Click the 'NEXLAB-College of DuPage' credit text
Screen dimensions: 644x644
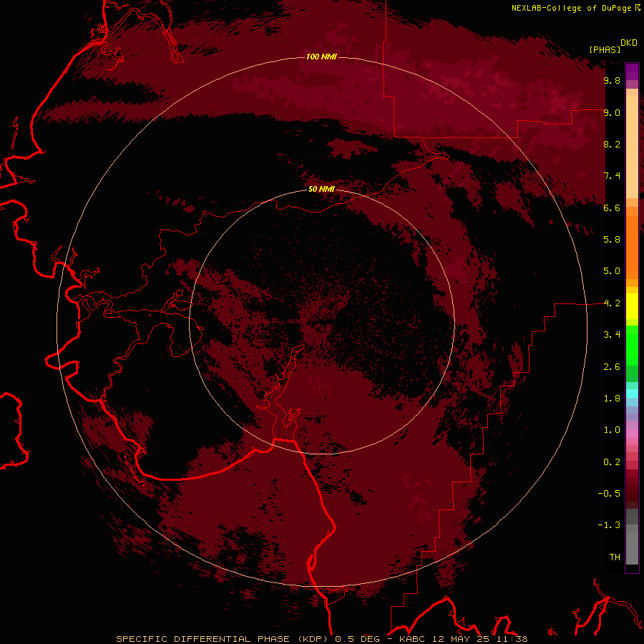pyautogui.click(x=571, y=8)
